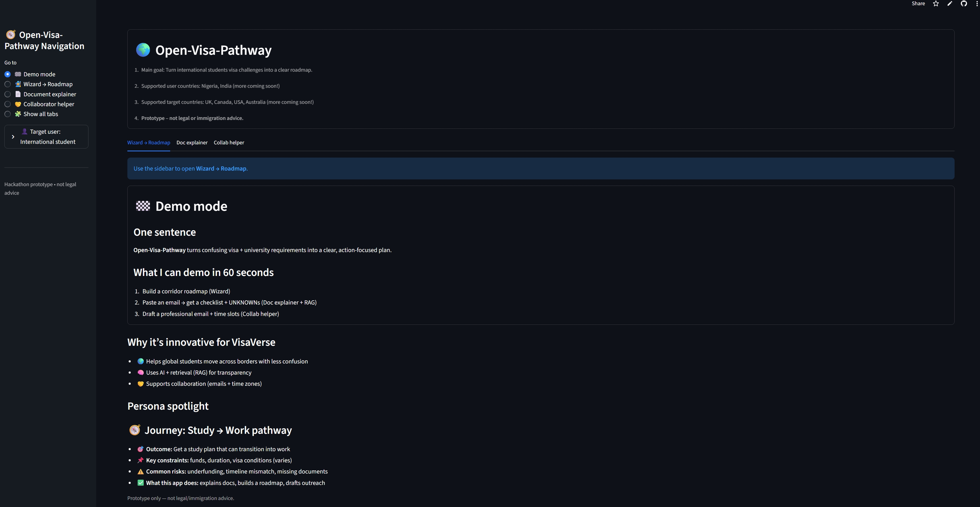Click the blue info banner about sidebar
The width and height of the screenshot is (980, 507).
(540, 169)
